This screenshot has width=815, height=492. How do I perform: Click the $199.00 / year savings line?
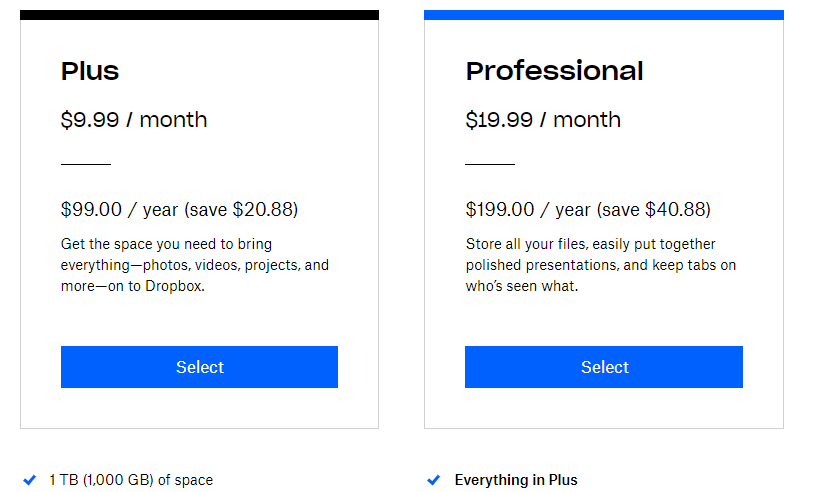pyautogui.click(x=588, y=209)
